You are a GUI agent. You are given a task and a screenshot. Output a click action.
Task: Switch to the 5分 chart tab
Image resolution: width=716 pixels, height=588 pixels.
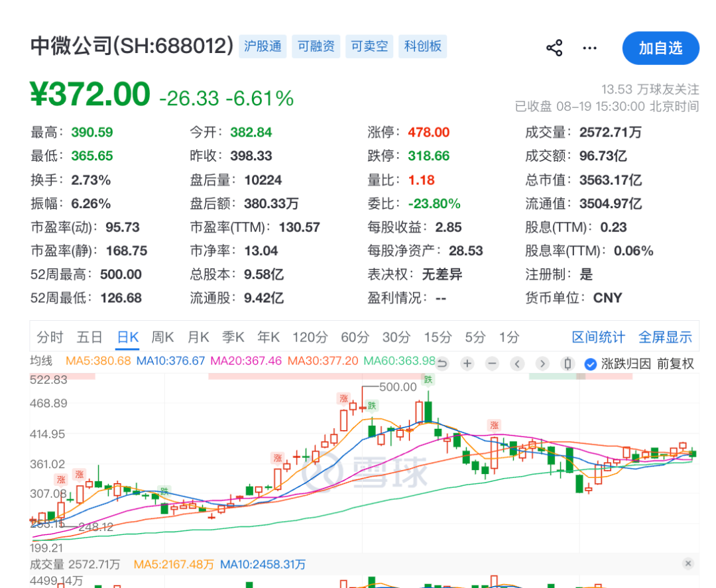pyautogui.click(x=475, y=337)
